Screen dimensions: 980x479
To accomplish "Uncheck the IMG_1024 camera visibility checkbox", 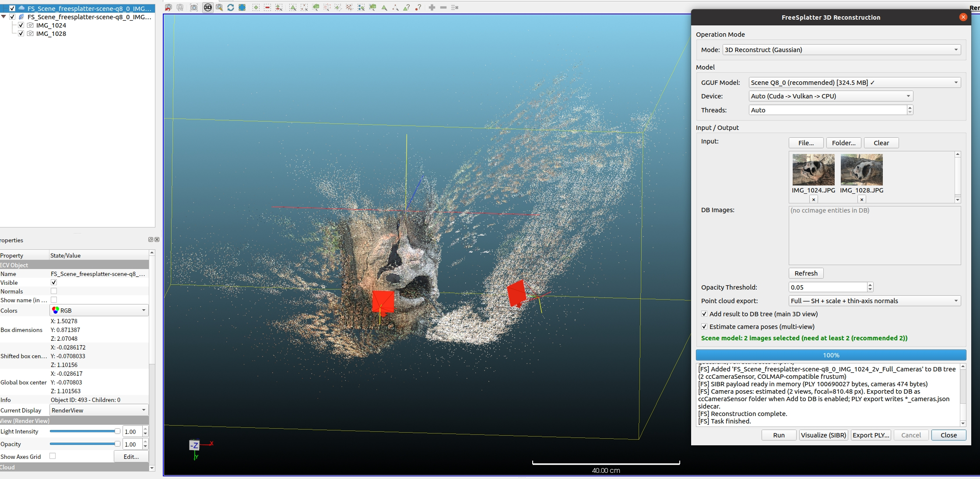I will (21, 25).
